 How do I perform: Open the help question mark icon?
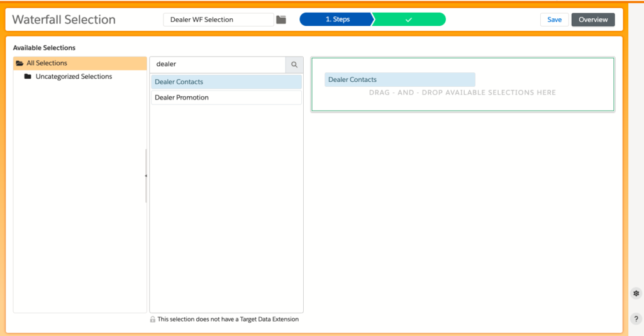(x=636, y=319)
